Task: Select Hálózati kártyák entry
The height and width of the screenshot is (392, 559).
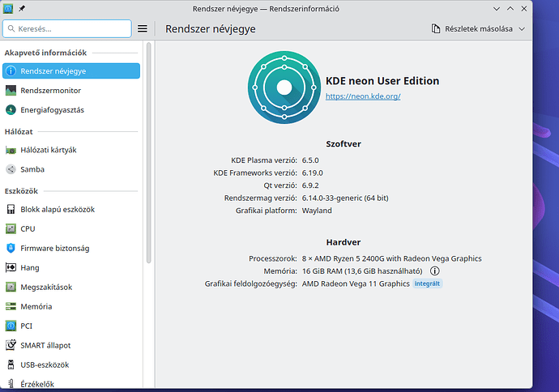Action: [71, 150]
